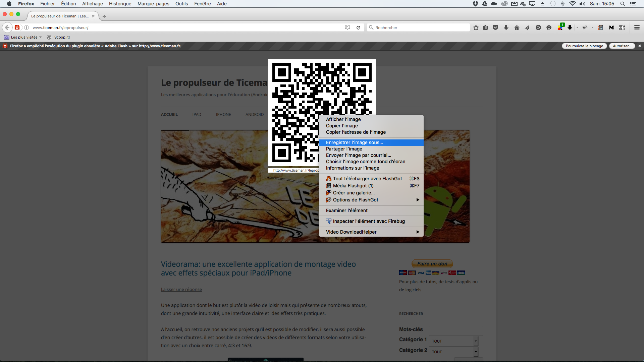Open Dropbox from the menu bar
This screenshot has width=644, height=362.
coord(475,4)
